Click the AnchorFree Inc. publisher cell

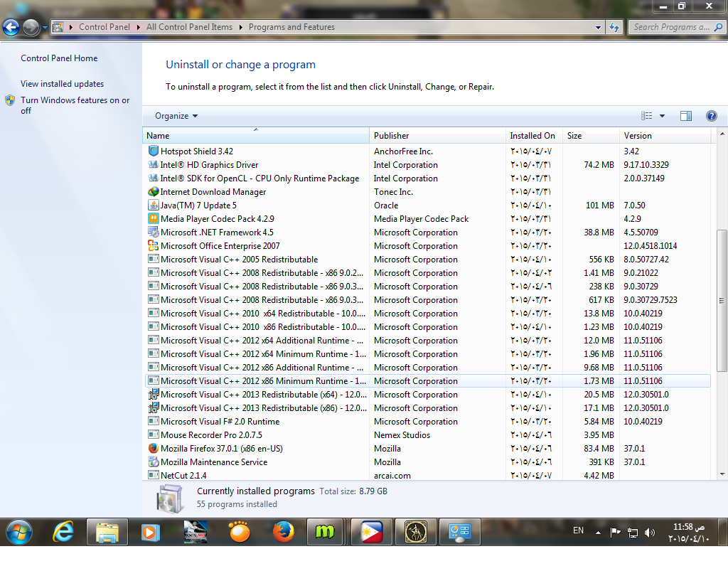(404, 151)
